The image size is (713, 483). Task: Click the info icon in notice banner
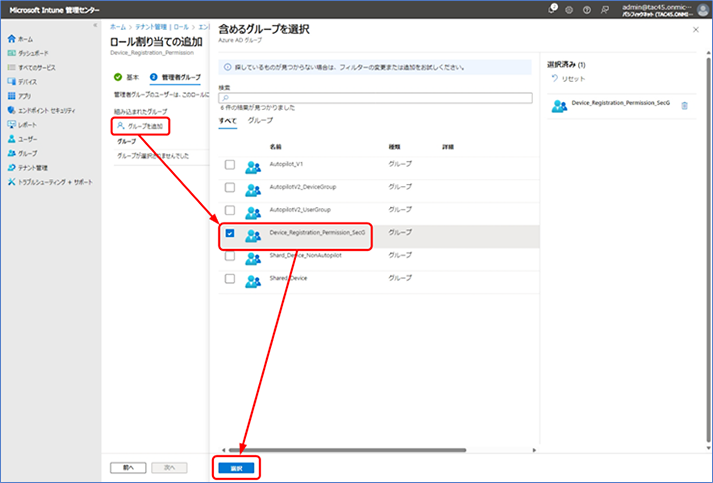(x=227, y=67)
